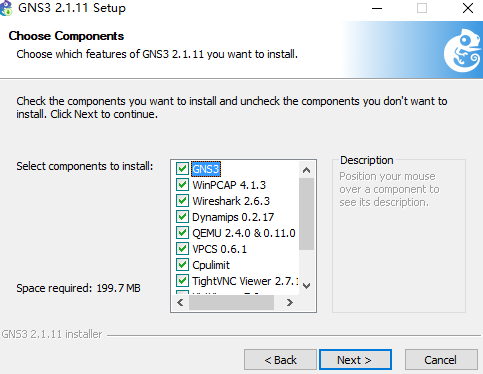Uncheck TightVNC Viewer checkbox
Viewport: 483px width, 374px height.
[182, 281]
